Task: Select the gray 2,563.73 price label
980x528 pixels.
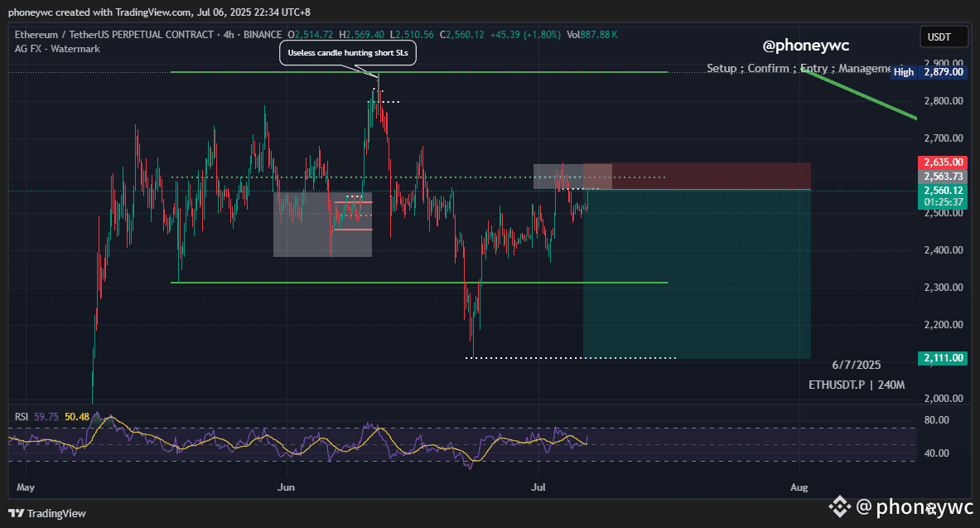Action: click(943, 177)
